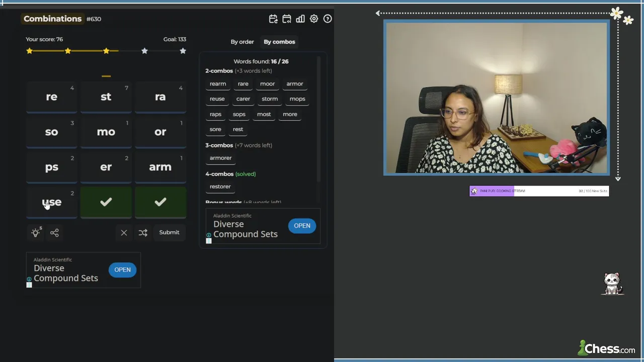The height and width of the screenshot is (362, 644).
Task: Click the found word 'reuse'
Action: click(217, 99)
